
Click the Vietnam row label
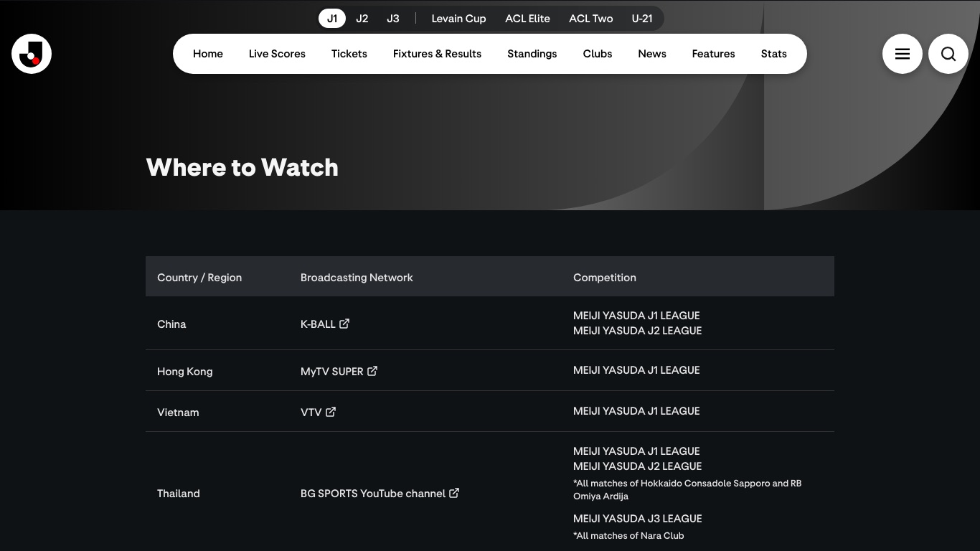178,413
